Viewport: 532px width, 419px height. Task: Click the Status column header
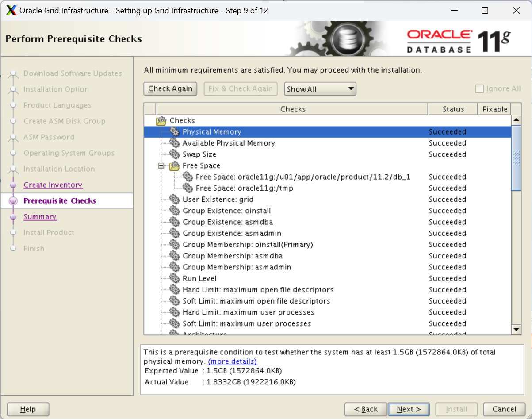(453, 109)
